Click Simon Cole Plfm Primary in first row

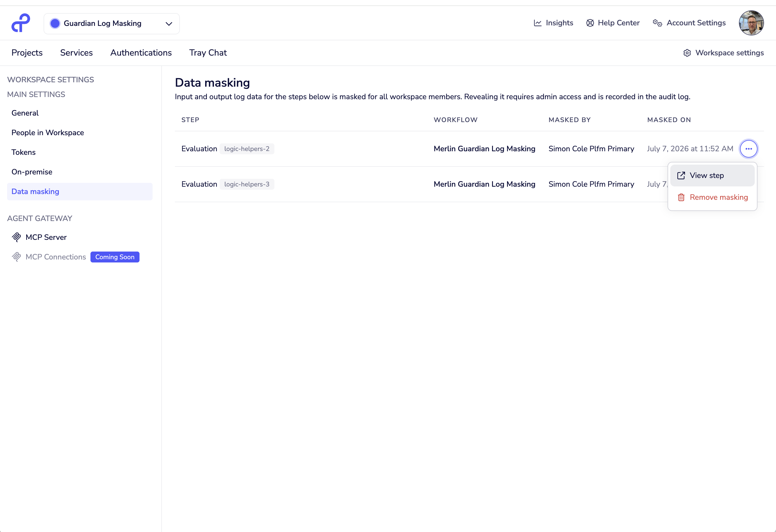[x=591, y=149]
